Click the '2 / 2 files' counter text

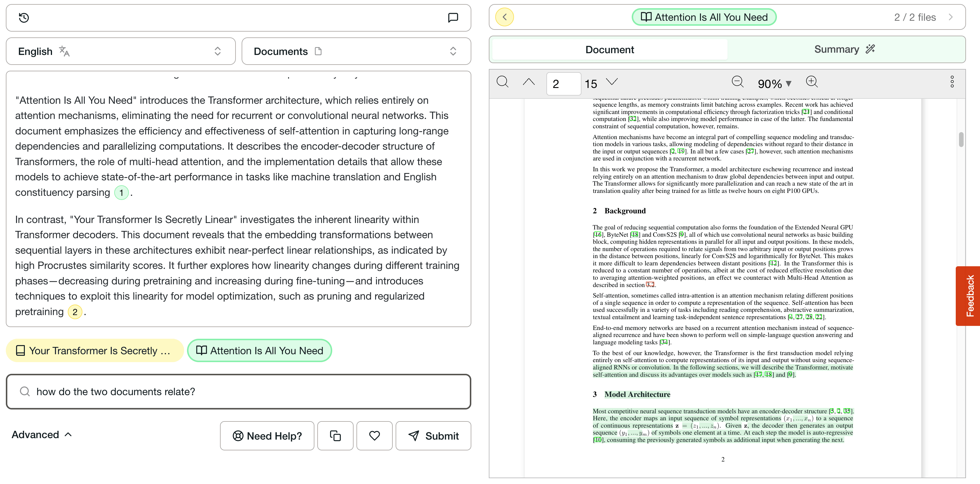click(x=915, y=17)
